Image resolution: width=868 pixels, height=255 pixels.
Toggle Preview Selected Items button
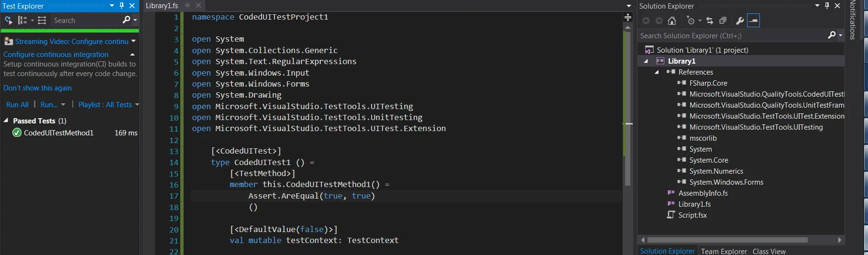point(753,21)
